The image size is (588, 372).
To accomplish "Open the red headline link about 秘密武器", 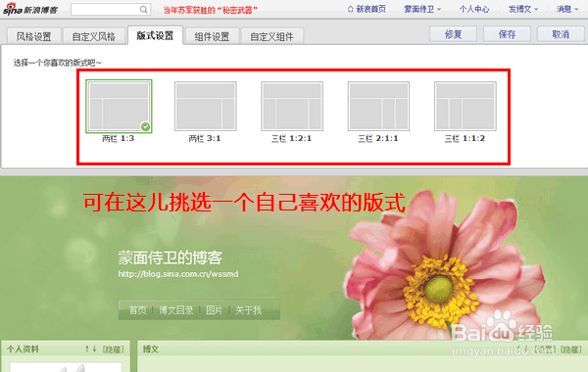I will 210,10.
